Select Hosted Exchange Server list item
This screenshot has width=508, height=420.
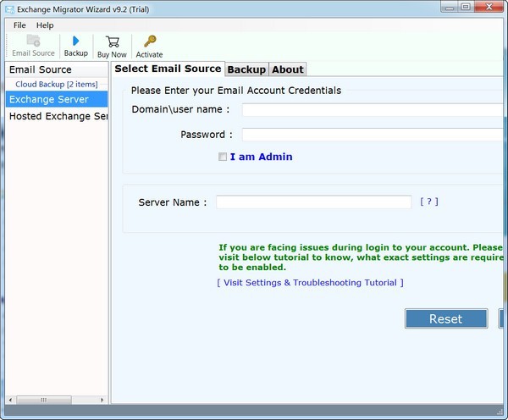pos(58,116)
